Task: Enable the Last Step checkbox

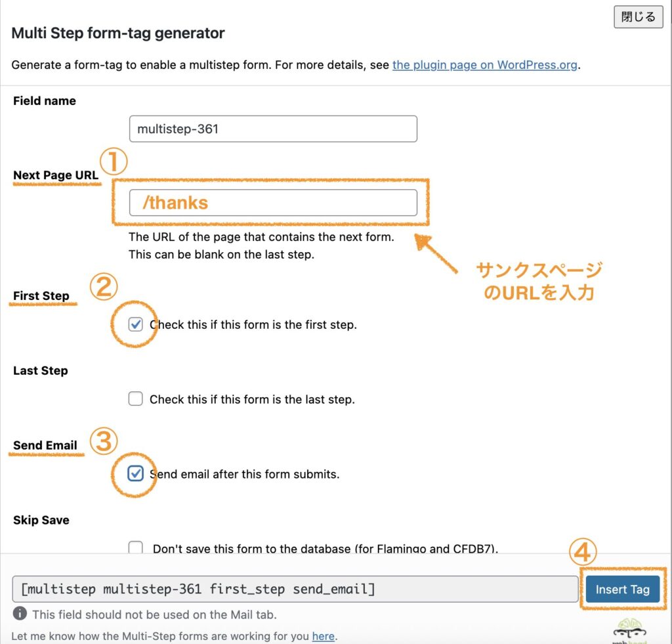Action: click(135, 398)
